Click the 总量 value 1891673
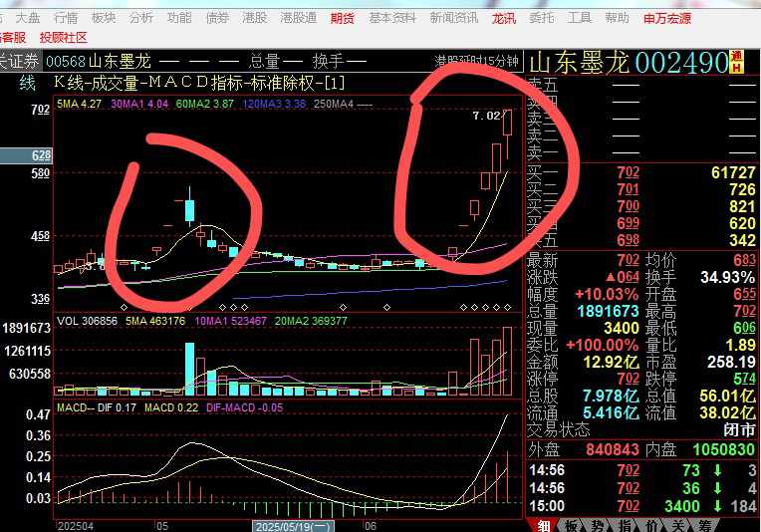 tap(609, 311)
